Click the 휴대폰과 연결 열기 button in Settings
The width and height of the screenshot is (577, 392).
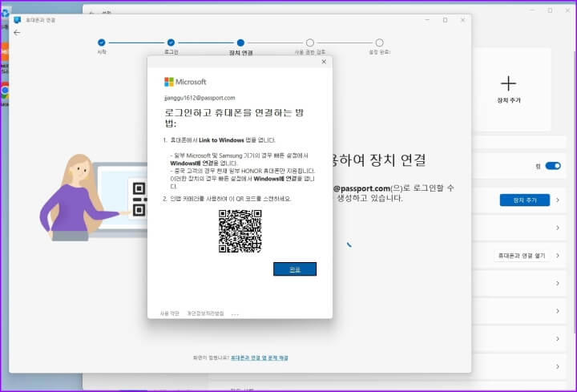(522, 256)
